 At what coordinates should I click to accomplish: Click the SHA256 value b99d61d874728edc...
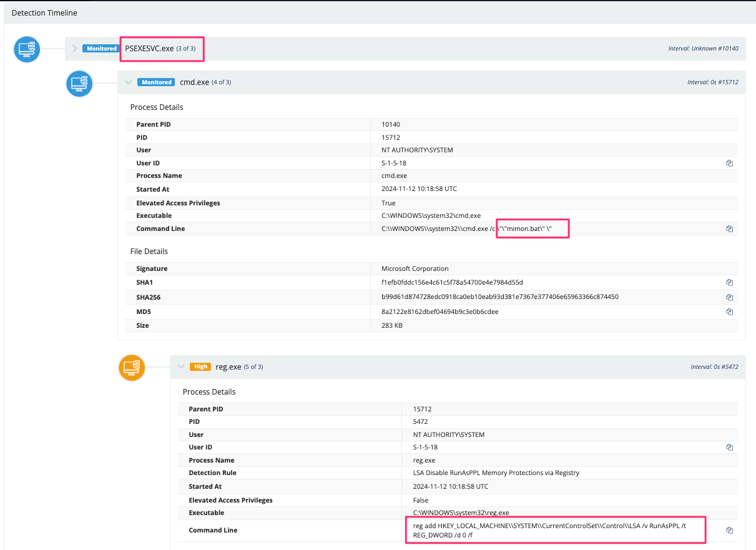point(499,297)
